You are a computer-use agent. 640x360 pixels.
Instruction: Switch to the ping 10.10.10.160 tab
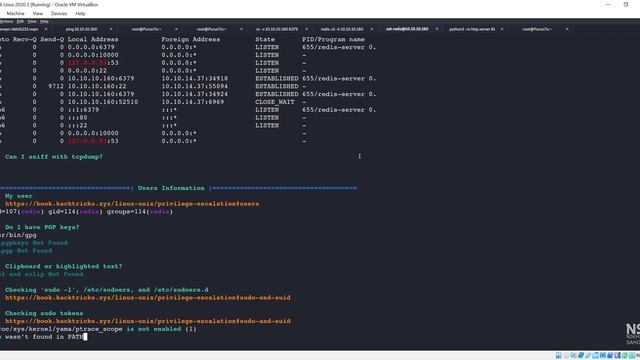coord(82,29)
